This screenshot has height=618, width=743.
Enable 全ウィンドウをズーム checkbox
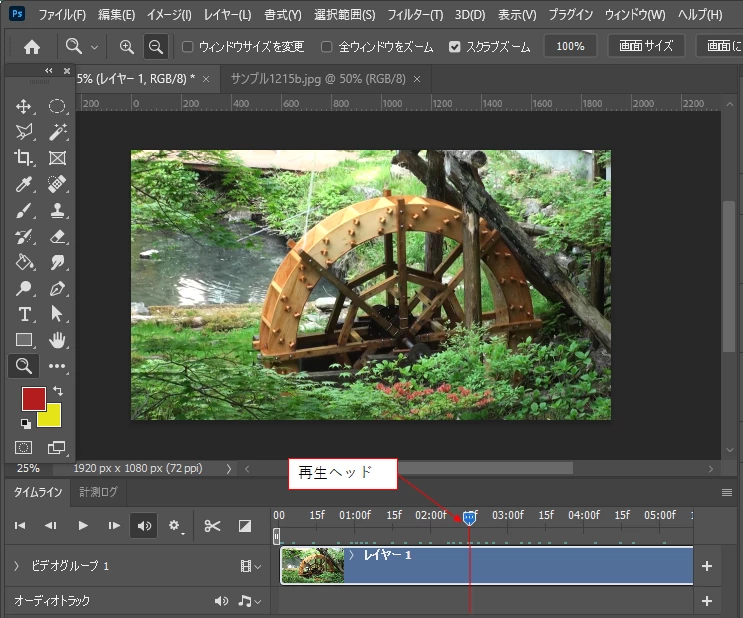(326, 46)
